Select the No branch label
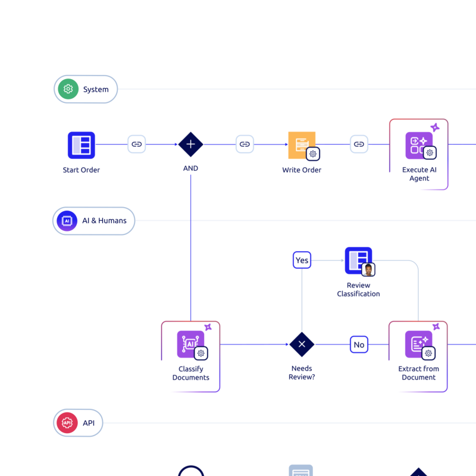476x476 pixels. 359,345
